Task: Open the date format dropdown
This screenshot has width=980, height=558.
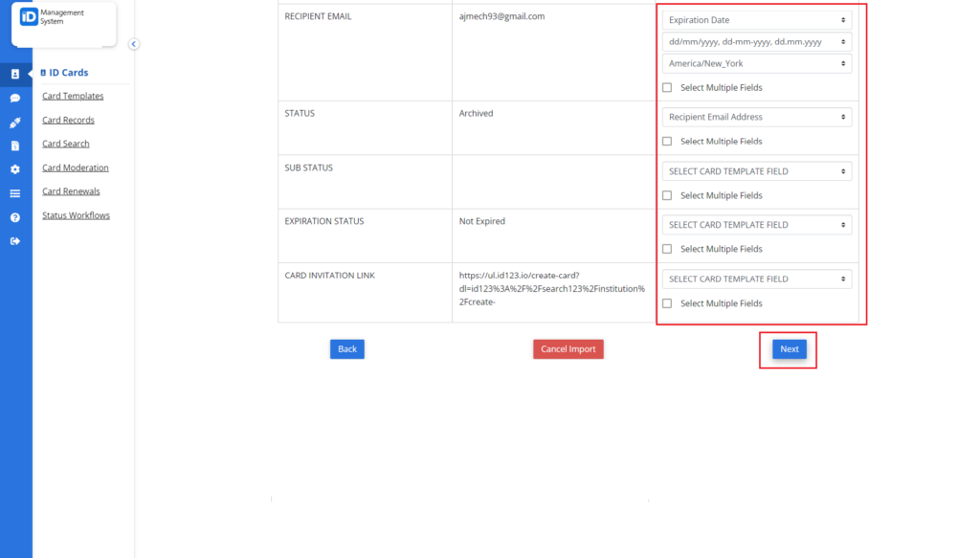Action: tap(756, 42)
